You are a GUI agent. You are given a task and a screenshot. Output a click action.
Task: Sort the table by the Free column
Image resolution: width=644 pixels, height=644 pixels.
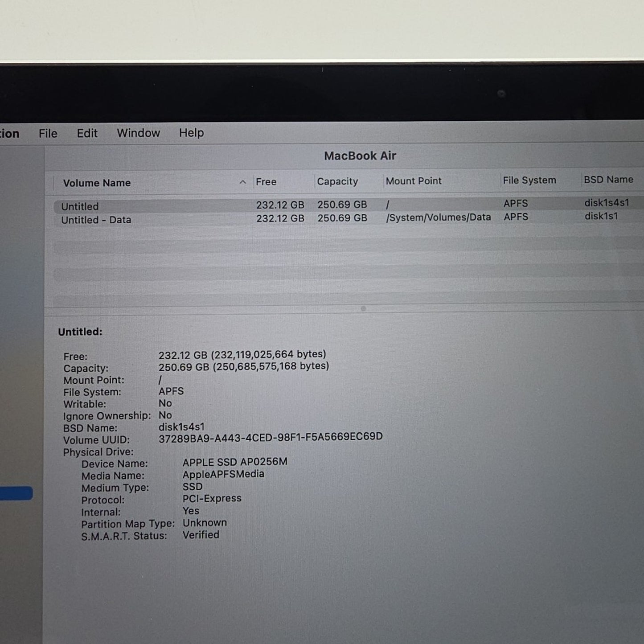pos(266,182)
